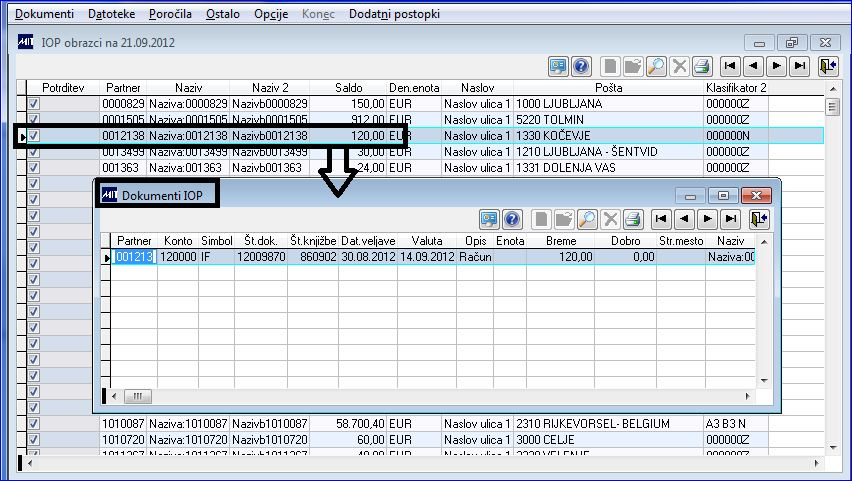Click the Konto column header in Dokumenti IOP
This screenshot has height=481, width=852.
click(178, 241)
